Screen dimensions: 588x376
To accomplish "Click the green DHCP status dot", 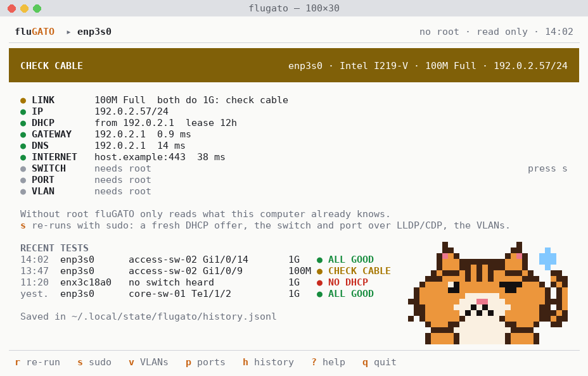I will (x=23, y=123).
